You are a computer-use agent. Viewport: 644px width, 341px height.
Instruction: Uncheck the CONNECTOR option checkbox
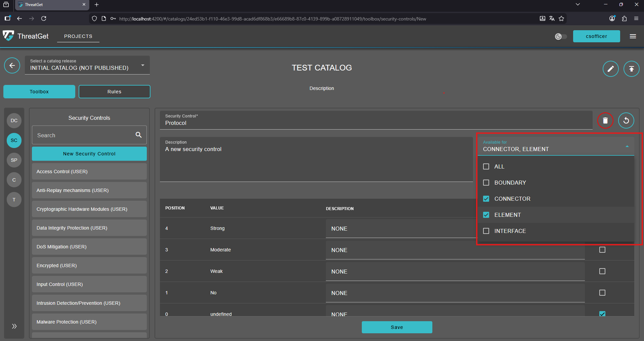(486, 199)
